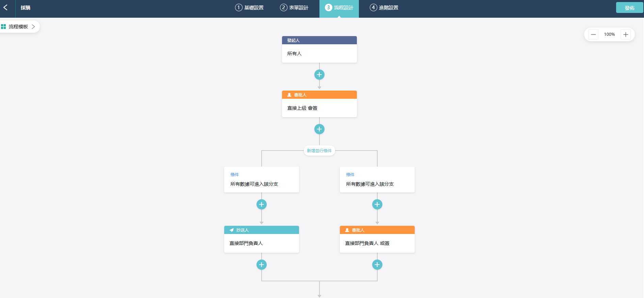Image resolution: width=644 pixels, height=298 pixels.
Task: Add node below 直接部門負責人 或簽 approver
Action: (x=377, y=265)
